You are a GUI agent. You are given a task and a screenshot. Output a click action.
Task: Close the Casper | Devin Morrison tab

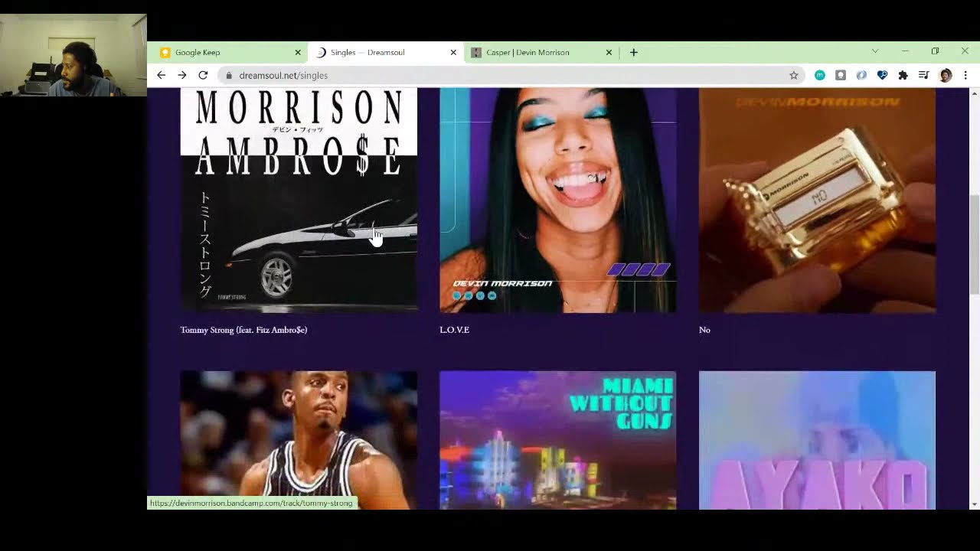(609, 52)
